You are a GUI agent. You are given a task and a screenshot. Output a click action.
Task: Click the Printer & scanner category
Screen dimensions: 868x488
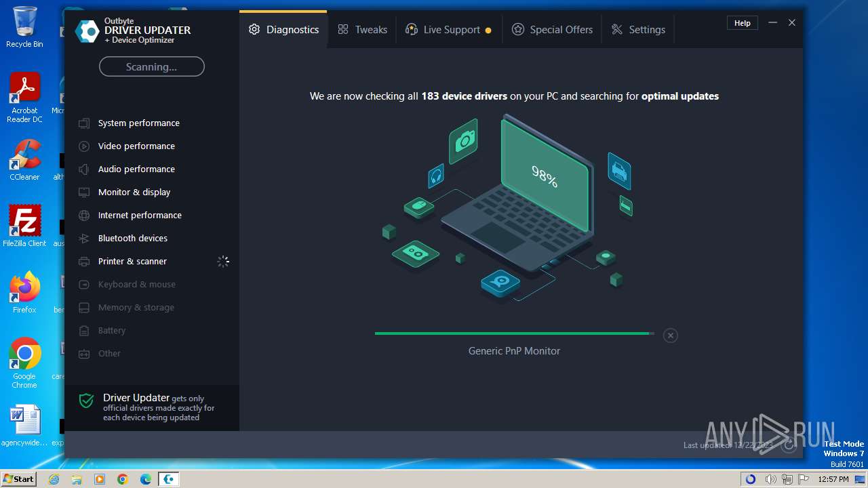(132, 262)
